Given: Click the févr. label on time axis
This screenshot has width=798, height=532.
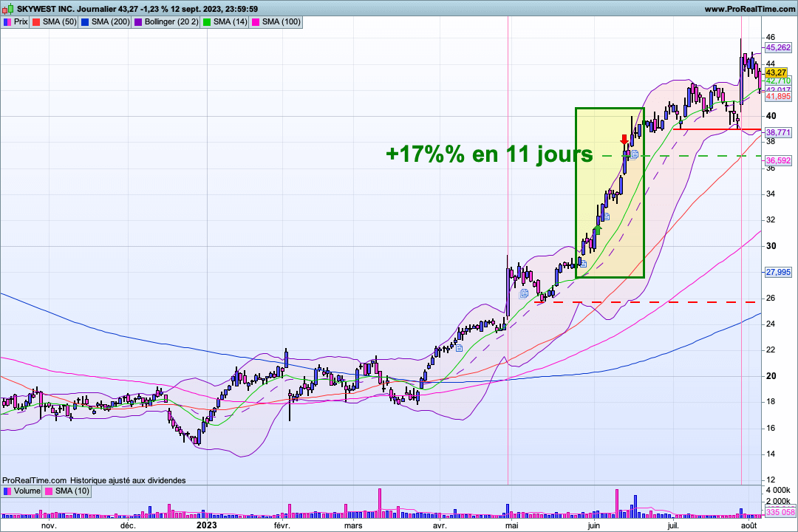Looking at the screenshot, I should tap(282, 525).
